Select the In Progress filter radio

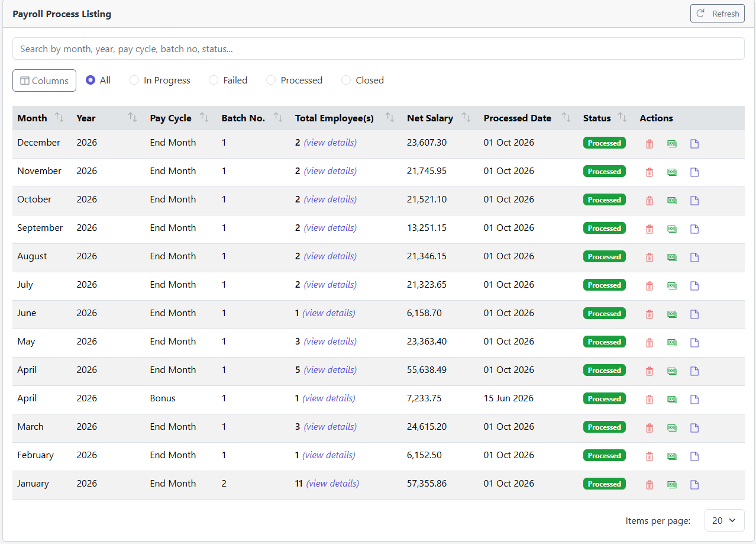(x=134, y=80)
